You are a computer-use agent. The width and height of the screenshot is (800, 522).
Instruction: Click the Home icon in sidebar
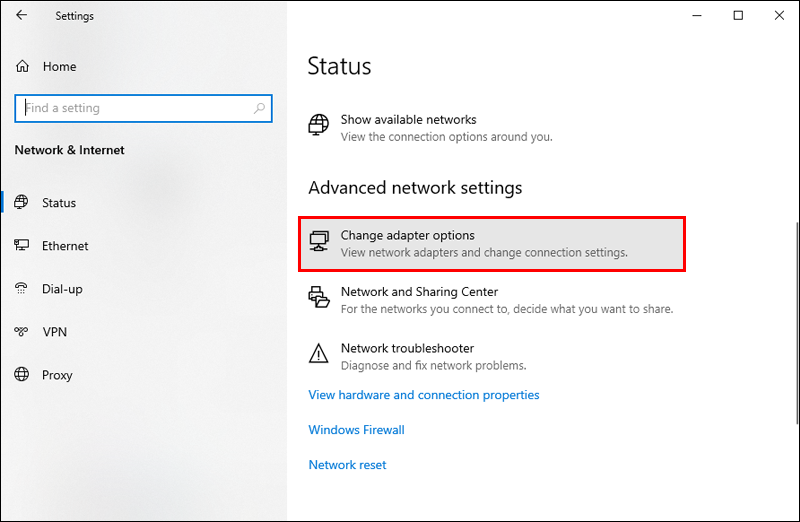[22, 67]
